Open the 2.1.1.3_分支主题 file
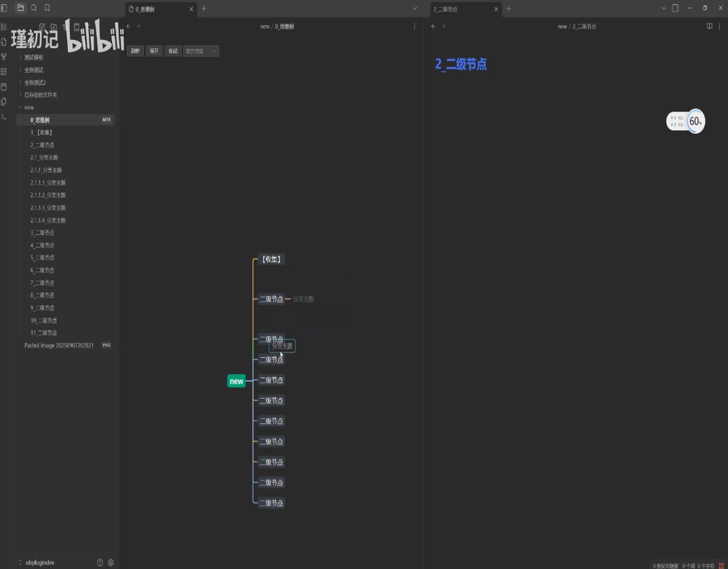The width and height of the screenshot is (728, 569). point(47,208)
